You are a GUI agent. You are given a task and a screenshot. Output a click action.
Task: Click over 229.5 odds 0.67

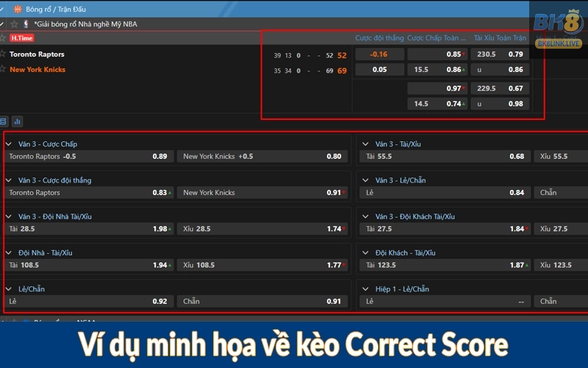tap(500, 88)
